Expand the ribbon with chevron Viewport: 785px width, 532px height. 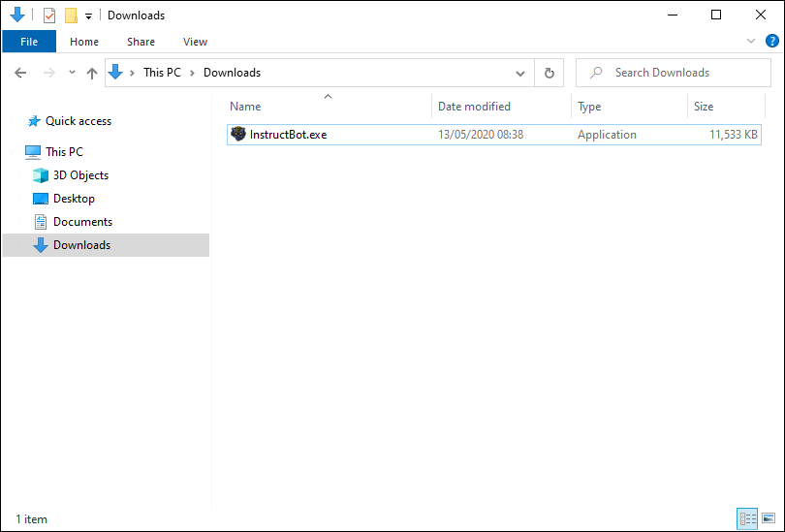751,41
